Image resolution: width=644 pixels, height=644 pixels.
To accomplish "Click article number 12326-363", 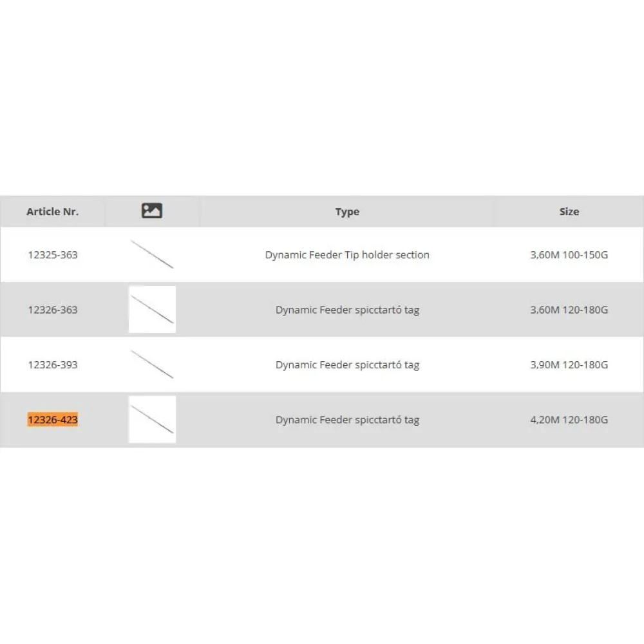I will tap(53, 310).
